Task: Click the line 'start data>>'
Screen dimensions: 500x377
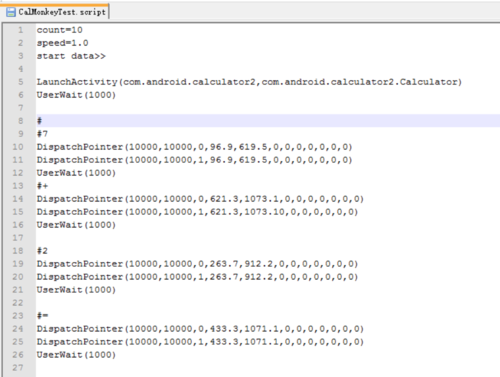Action: click(x=71, y=56)
